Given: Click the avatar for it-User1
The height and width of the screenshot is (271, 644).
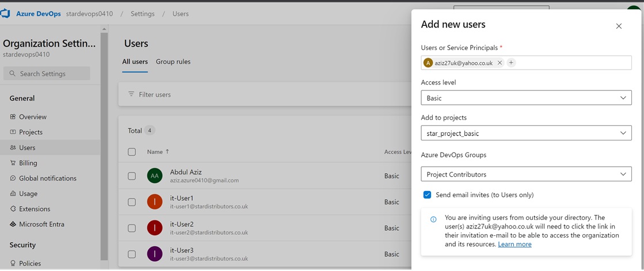Looking at the screenshot, I should (154, 202).
